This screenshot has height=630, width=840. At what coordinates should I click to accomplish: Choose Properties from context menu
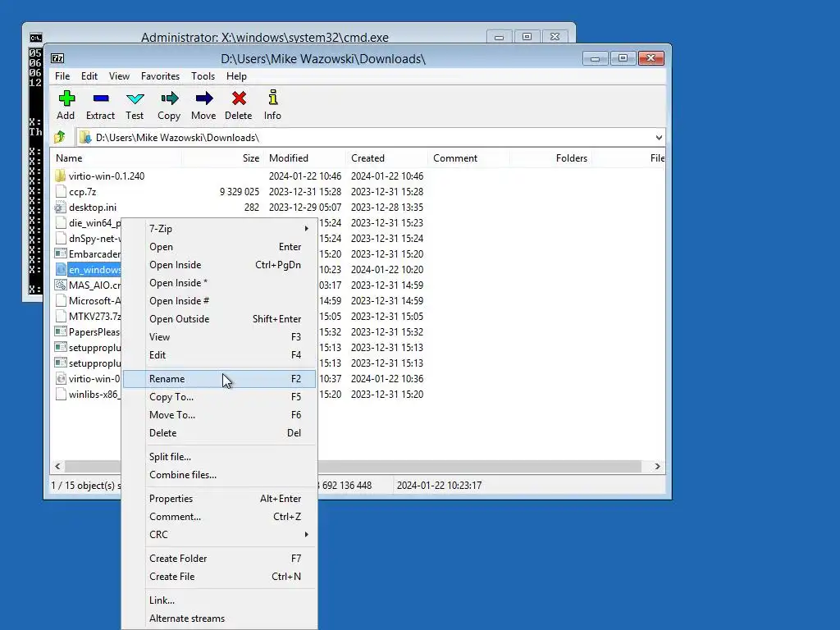(220, 499)
